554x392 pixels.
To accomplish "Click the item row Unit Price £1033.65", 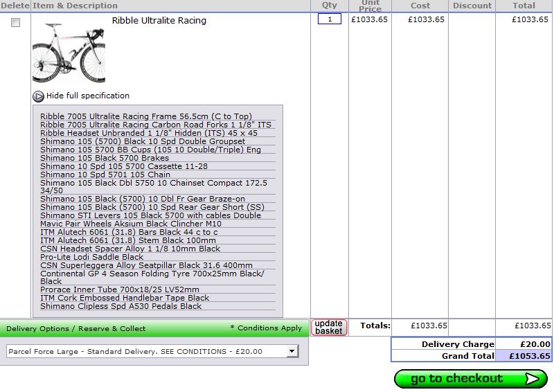I will point(369,19).
